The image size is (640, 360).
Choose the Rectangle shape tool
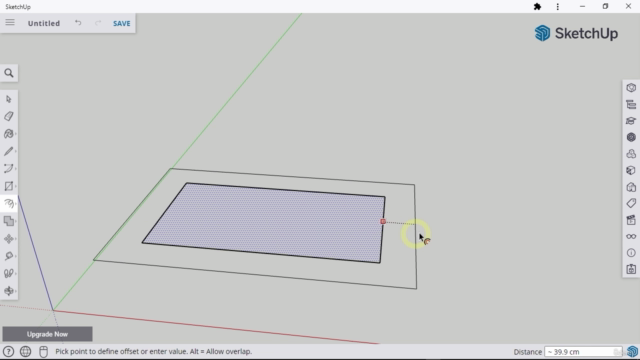click(9, 186)
